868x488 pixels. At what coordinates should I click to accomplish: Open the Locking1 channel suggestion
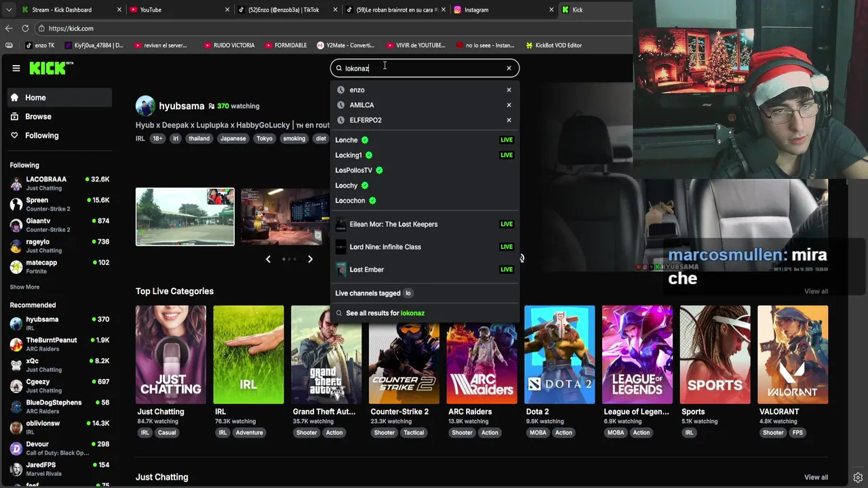coord(425,155)
